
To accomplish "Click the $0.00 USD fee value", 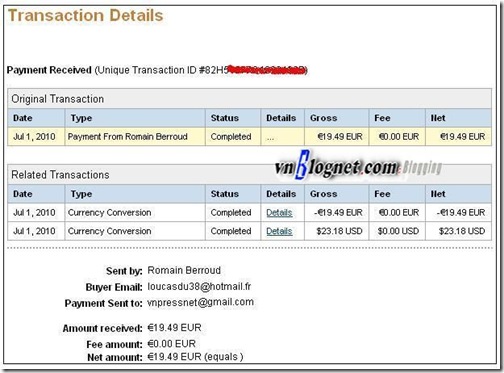I will pos(398,231).
